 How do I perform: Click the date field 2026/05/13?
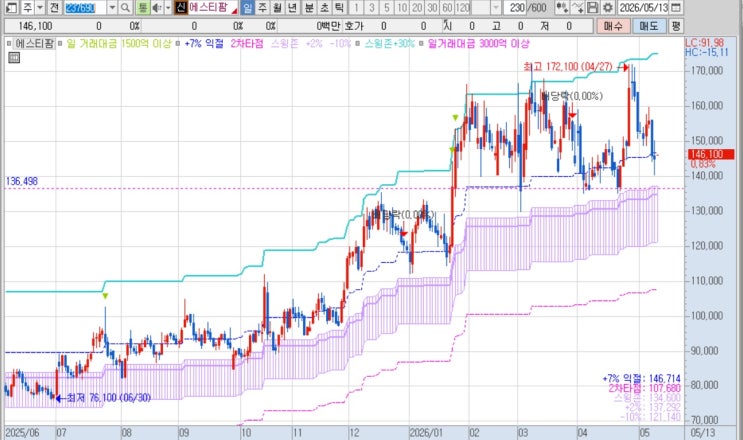[x=643, y=8]
